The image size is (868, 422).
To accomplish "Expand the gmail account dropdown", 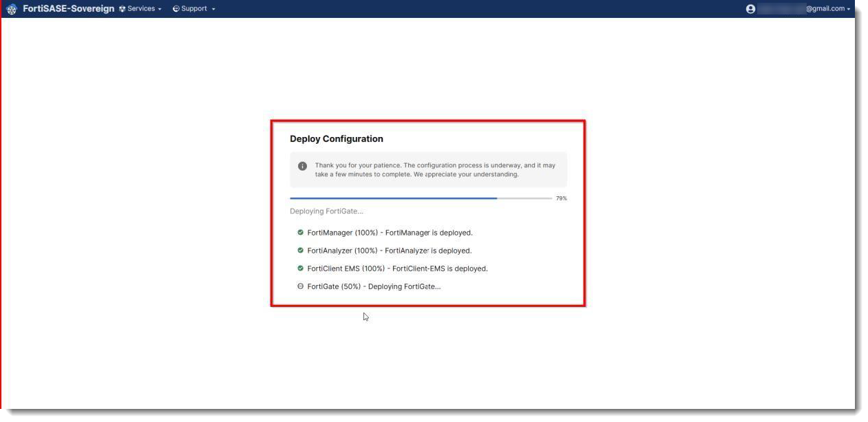I will pos(849,9).
